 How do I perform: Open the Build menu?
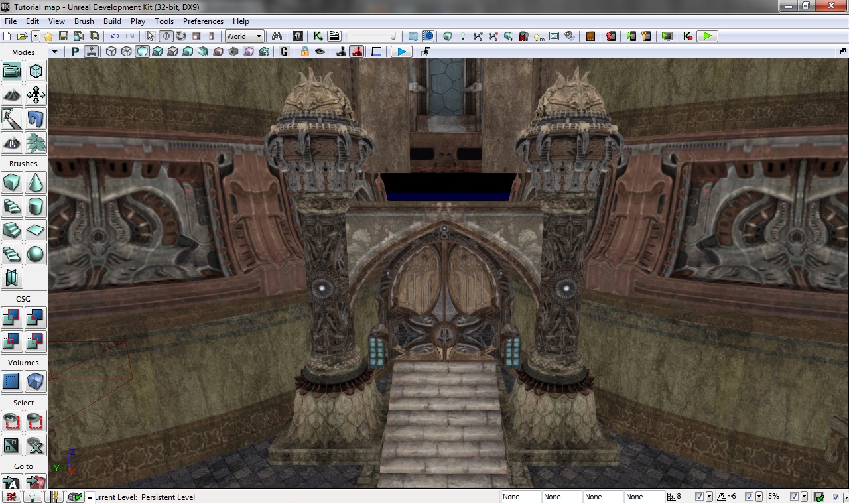[112, 21]
